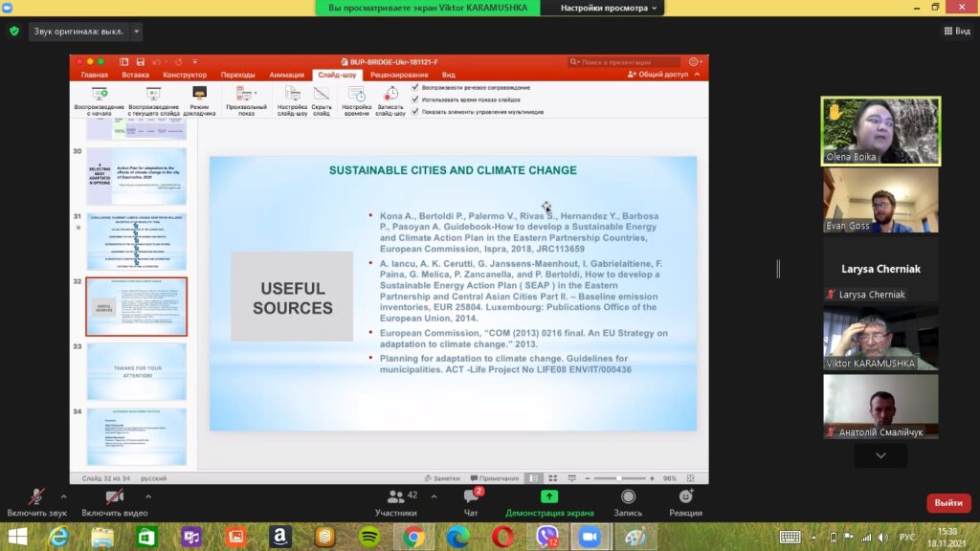Select slide 33 thumbnail Thanks for attention
The height and width of the screenshot is (551, 980).
(x=136, y=370)
